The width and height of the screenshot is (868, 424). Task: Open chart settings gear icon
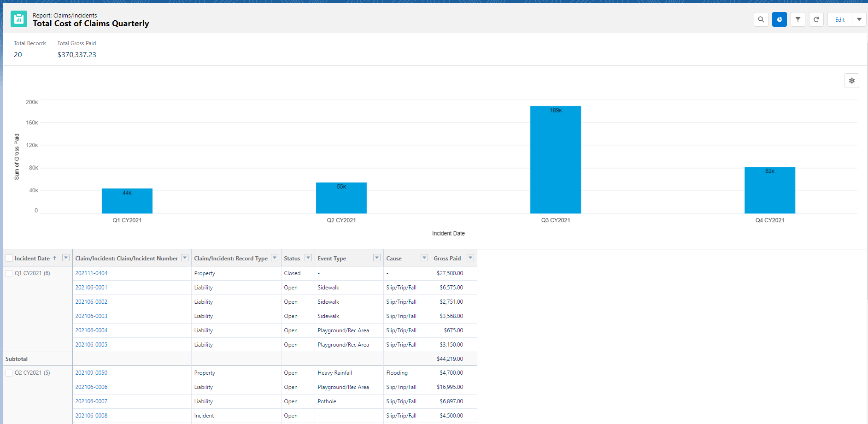click(x=852, y=81)
